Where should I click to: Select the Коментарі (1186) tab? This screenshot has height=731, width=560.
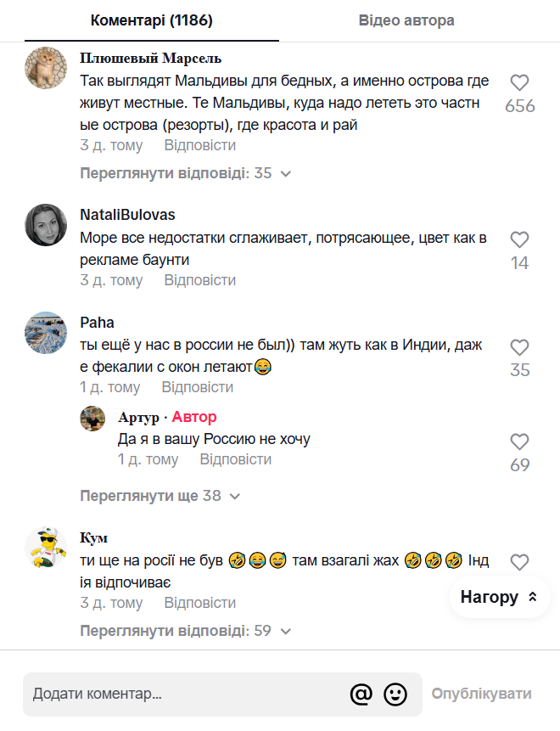152,20
